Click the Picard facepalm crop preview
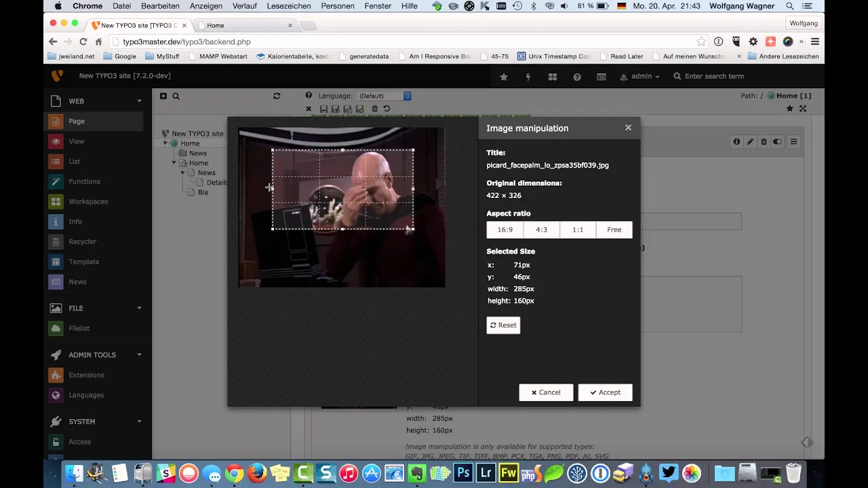 click(x=342, y=207)
